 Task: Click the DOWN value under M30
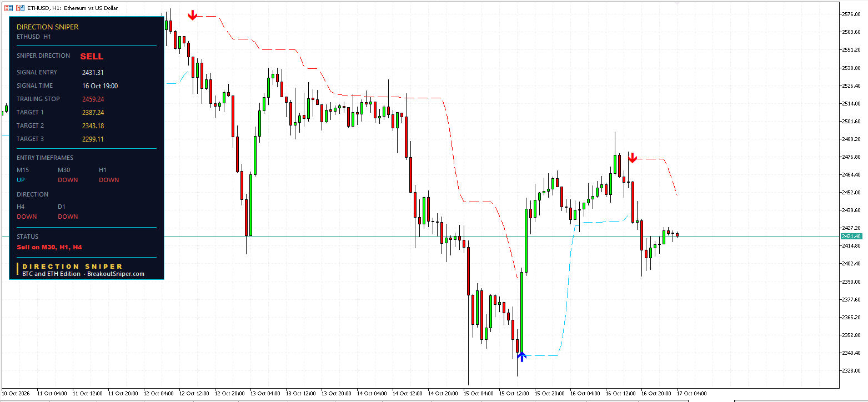pos(68,180)
